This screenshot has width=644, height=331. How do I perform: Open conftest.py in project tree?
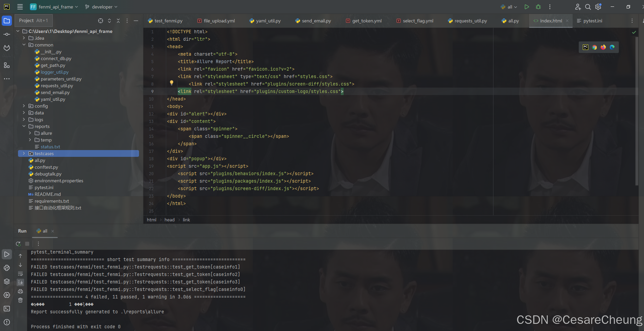(x=43, y=167)
